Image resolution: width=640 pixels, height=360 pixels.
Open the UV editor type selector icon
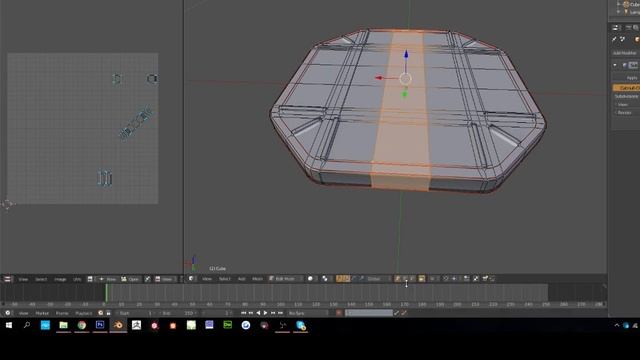[x=7, y=279]
